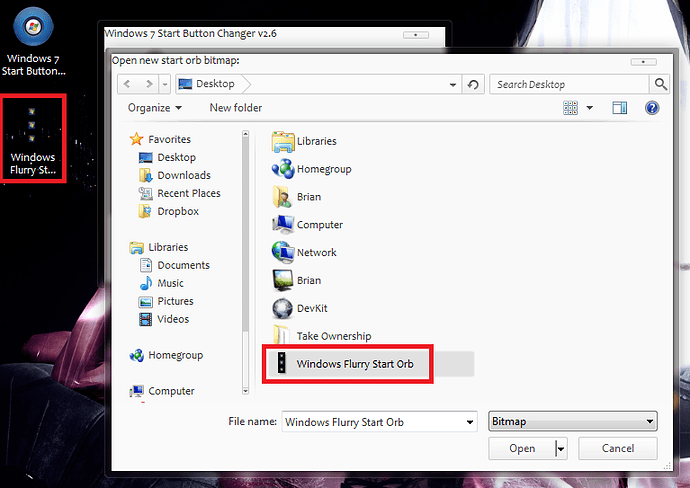Click the refresh button beside address bar
This screenshot has height=488, width=690.
pyautogui.click(x=474, y=85)
